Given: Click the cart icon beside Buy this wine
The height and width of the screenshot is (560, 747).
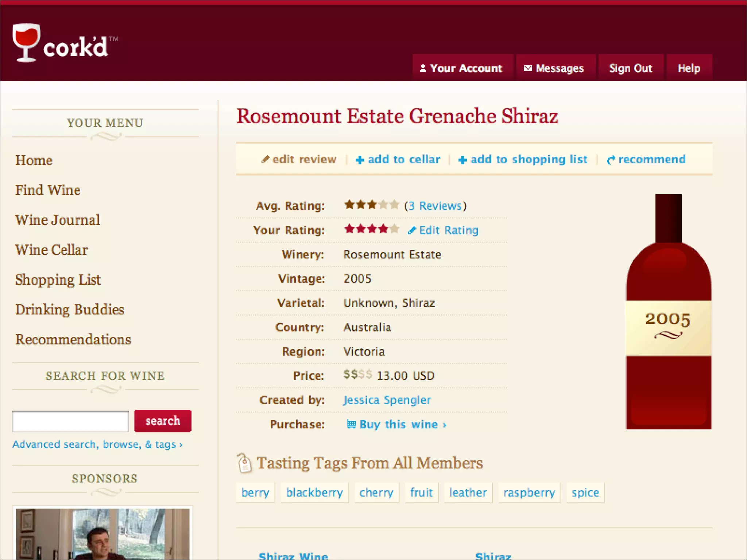Looking at the screenshot, I should pos(351,424).
